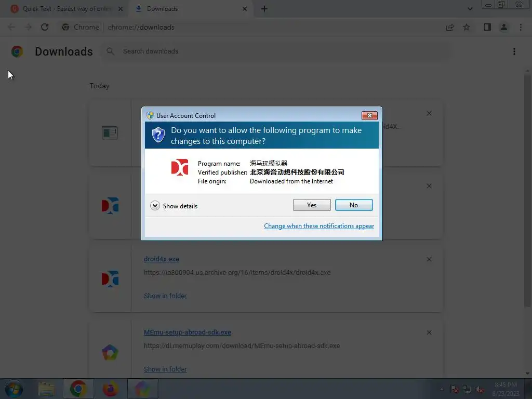532x399 pixels.
Task: Toggle Chrome side panel
Action: (487, 27)
